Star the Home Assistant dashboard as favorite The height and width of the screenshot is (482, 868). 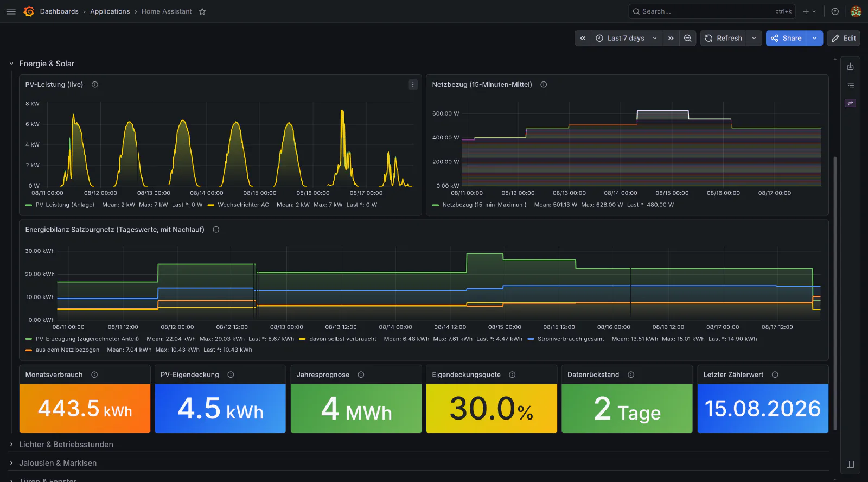coord(202,11)
